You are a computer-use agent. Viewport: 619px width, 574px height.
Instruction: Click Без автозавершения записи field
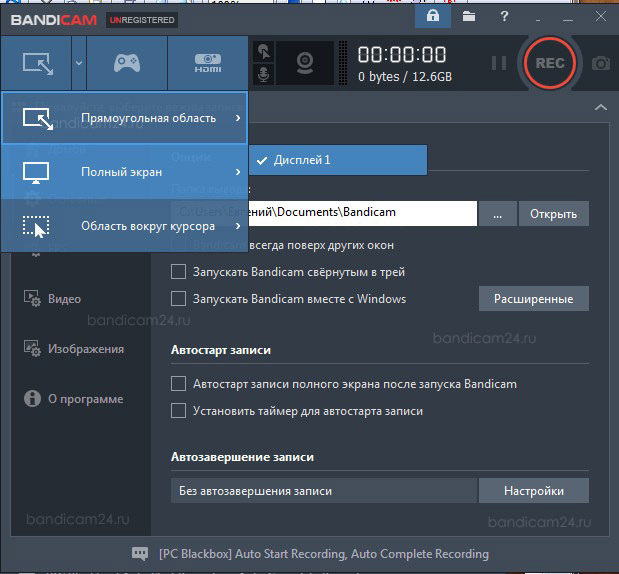pos(324,491)
